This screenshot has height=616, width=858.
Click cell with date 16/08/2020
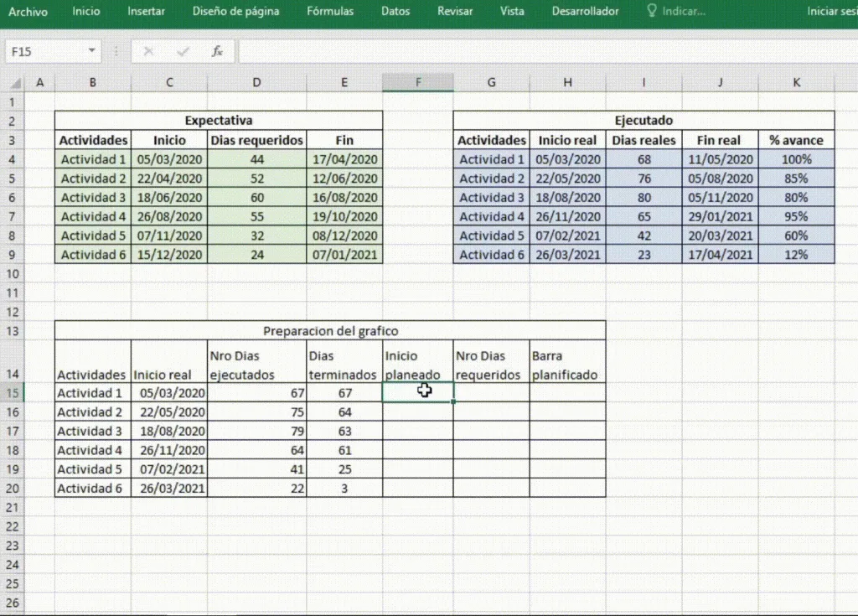(344, 198)
